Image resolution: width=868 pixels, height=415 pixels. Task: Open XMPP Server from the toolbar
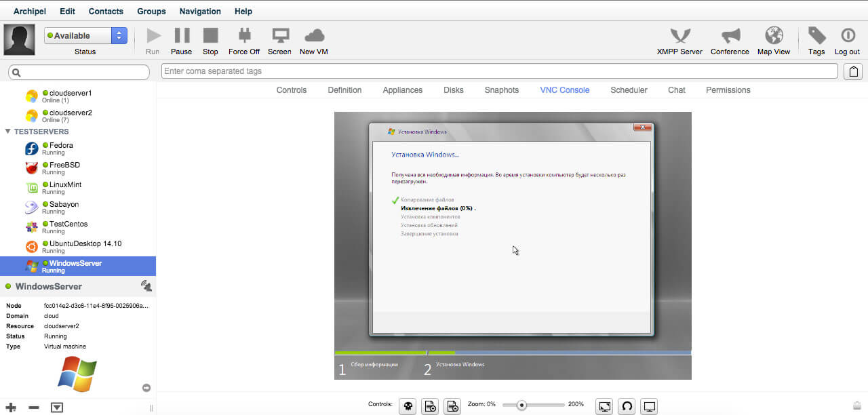(x=679, y=36)
